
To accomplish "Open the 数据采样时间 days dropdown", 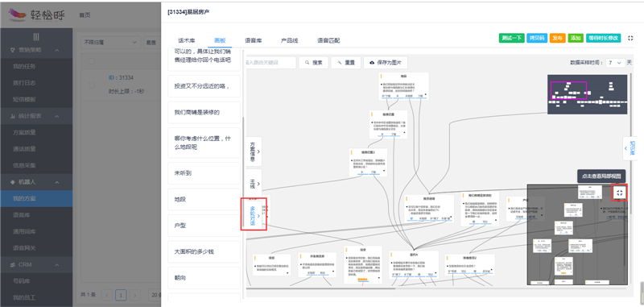I will point(615,63).
